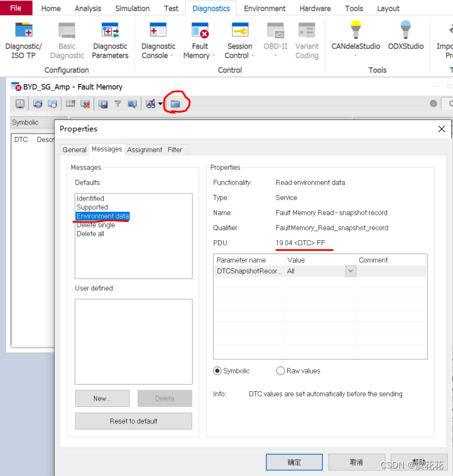Click the magnifier search toolbar icon
The height and width of the screenshot is (476, 453).
[x=132, y=104]
